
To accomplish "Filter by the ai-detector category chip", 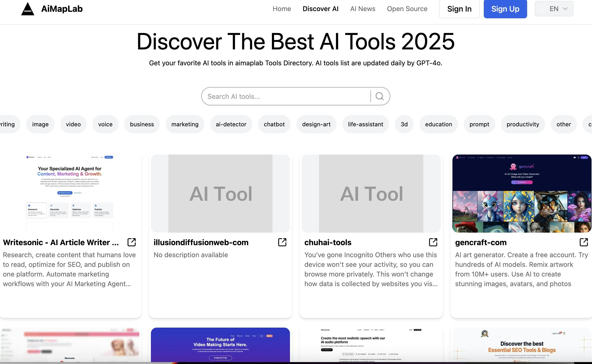I will (231, 124).
